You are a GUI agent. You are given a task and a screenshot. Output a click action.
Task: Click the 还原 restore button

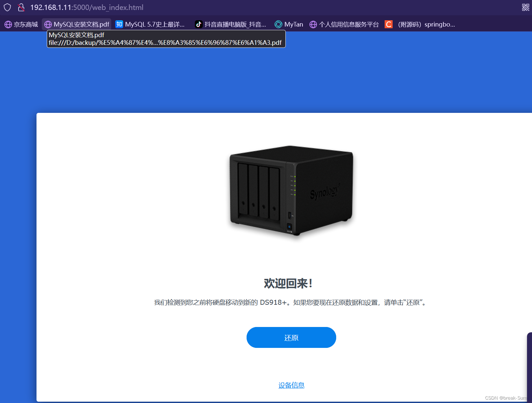click(291, 337)
